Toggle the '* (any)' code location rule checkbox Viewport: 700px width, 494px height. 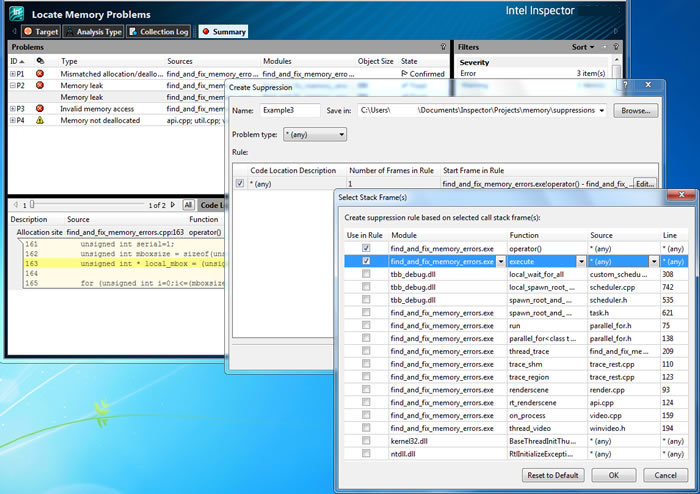(x=238, y=184)
